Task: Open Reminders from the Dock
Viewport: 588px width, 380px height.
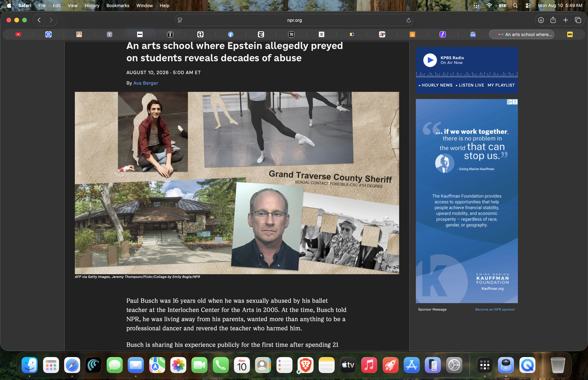Action: (x=284, y=365)
